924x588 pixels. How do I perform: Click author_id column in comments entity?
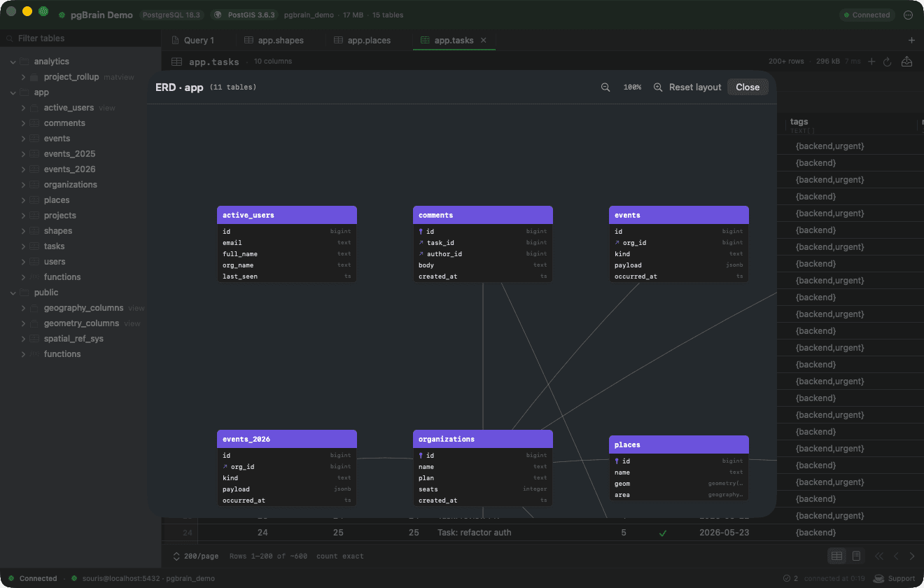483,254
